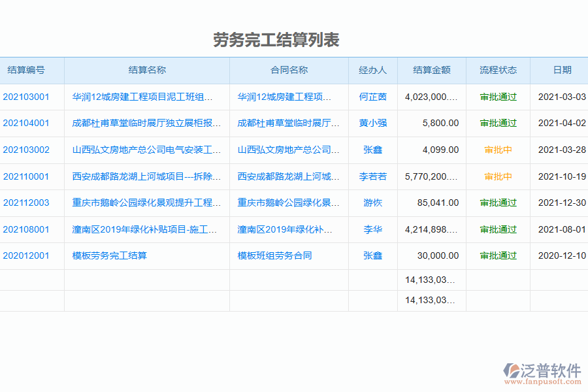Click the 流程状态 column header
Image resolution: width=588 pixels, height=392 pixels.
[x=497, y=71]
